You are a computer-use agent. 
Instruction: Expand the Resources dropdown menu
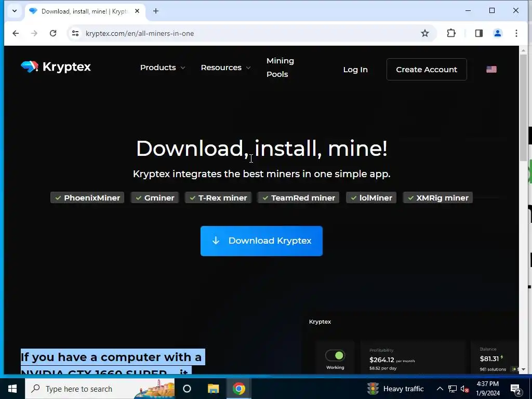[x=225, y=68]
